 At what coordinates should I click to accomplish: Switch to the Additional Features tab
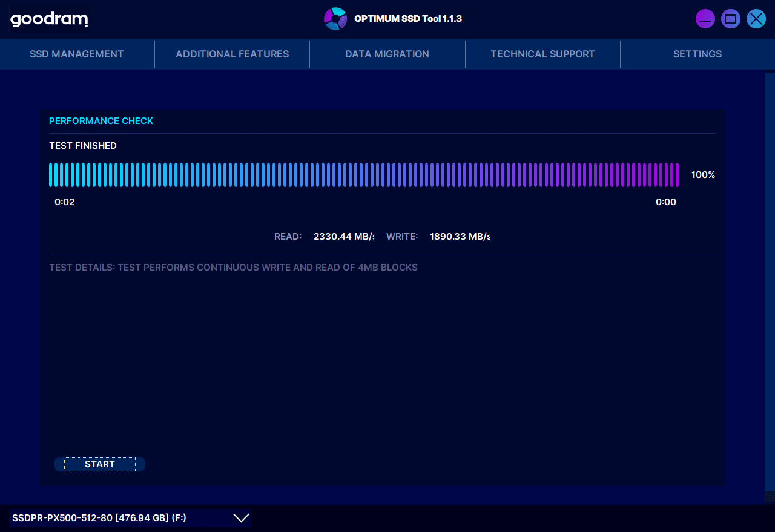pos(232,54)
